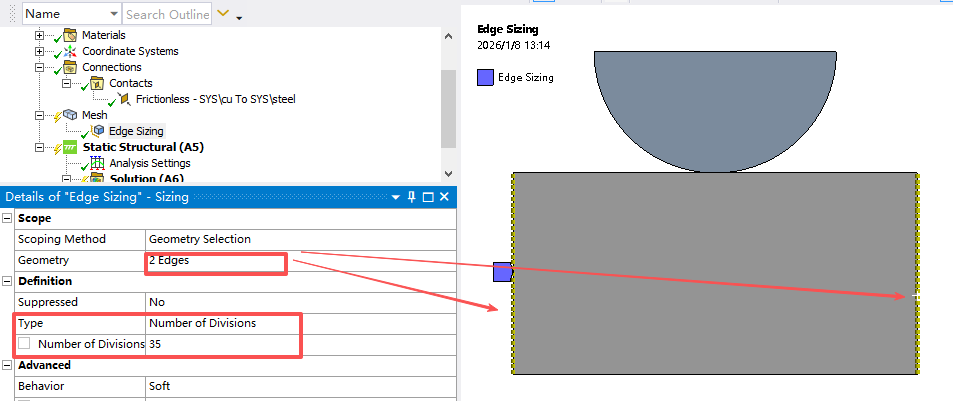Click the Edge Sizing legend color swatch
This screenshot has width=953, height=401.
485,77
